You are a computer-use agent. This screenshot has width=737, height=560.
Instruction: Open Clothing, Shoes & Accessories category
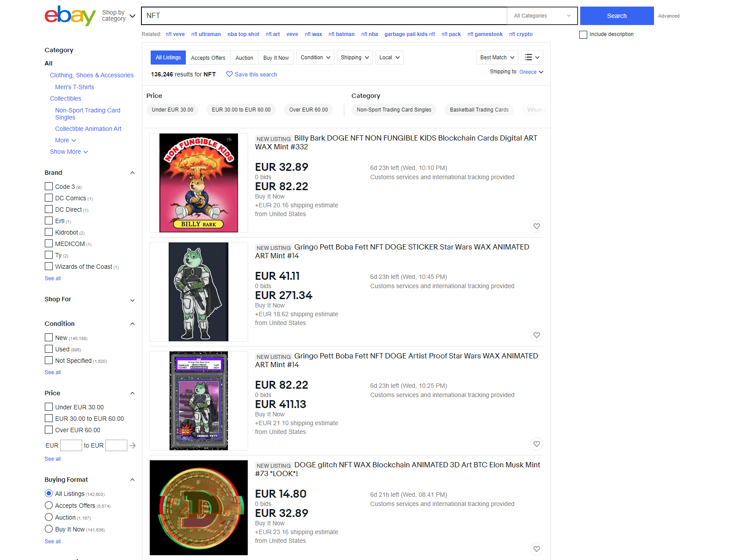click(x=92, y=75)
